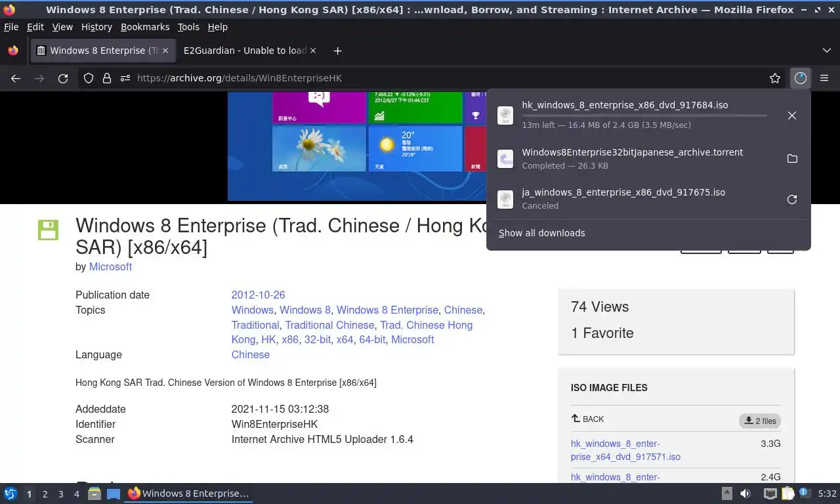Open a new tab with plus button
This screenshot has width=840, height=504.
point(337,51)
